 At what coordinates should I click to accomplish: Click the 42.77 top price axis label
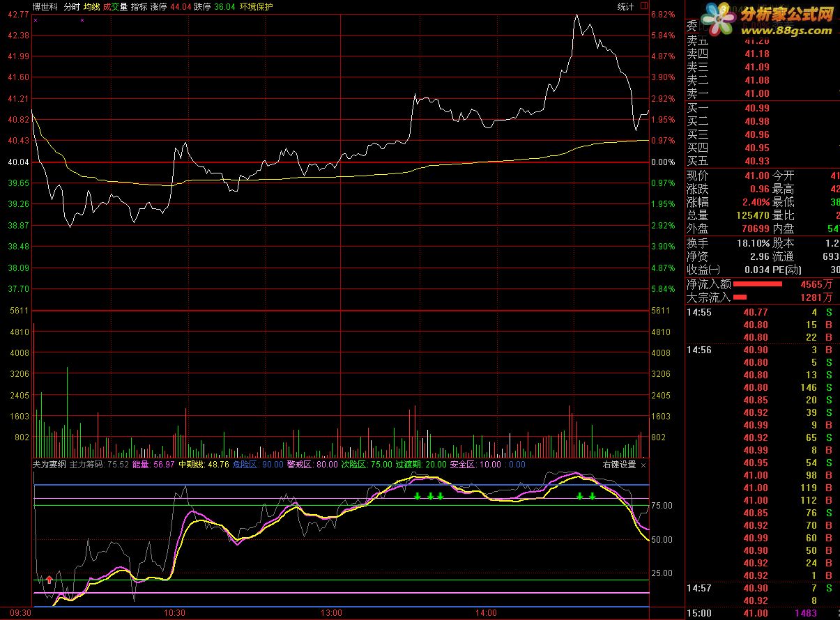coord(19,14)
